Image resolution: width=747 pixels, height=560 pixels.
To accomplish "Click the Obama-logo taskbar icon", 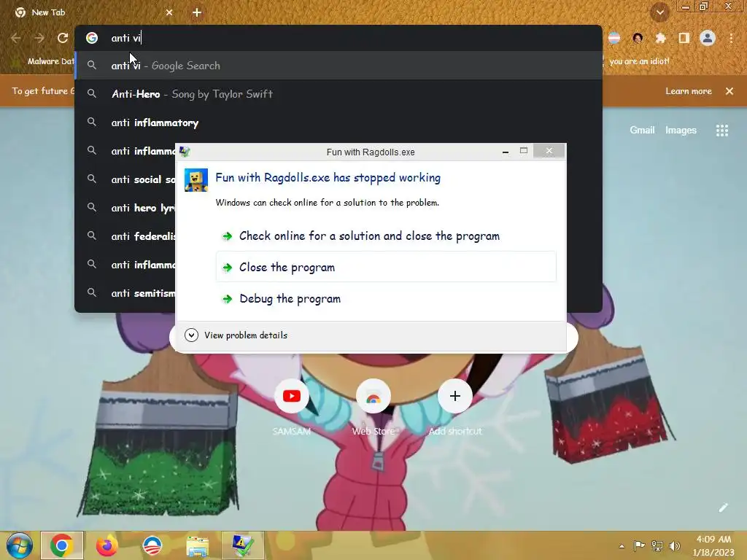I will click(152, 545).
